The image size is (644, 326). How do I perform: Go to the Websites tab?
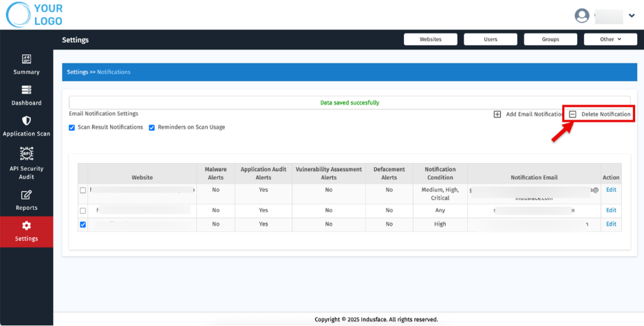pyautogui.click(x=431, y=39)
